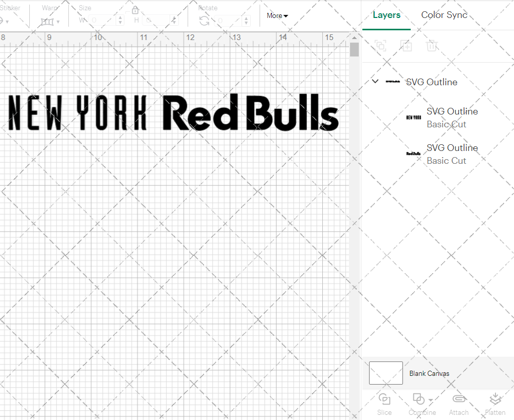Image resolution: width=514 pixels, height=420 pixels.
Task: Click the group layers icon in Layers panel
Action: (x=380, y=46)
